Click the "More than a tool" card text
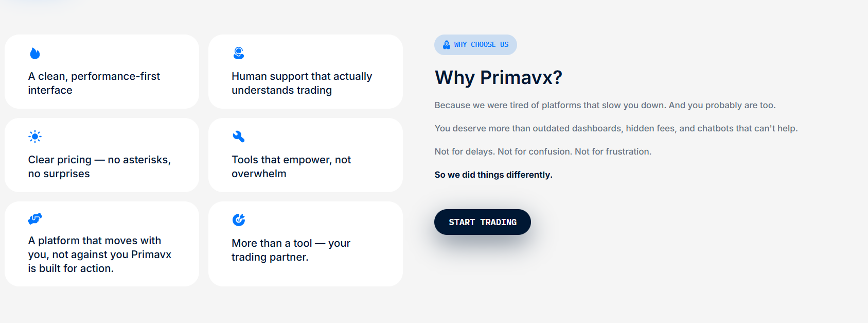 tap(291, 250)
